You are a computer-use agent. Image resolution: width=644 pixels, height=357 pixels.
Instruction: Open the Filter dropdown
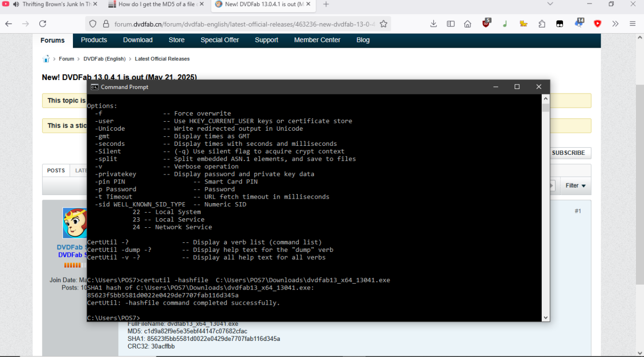coord(575,186)
